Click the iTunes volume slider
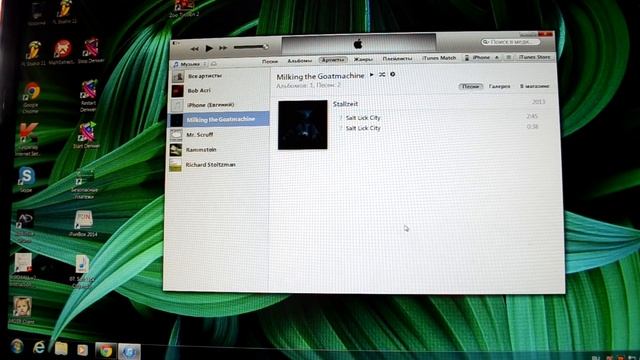640x360 pixels. (x=251, y=47)
